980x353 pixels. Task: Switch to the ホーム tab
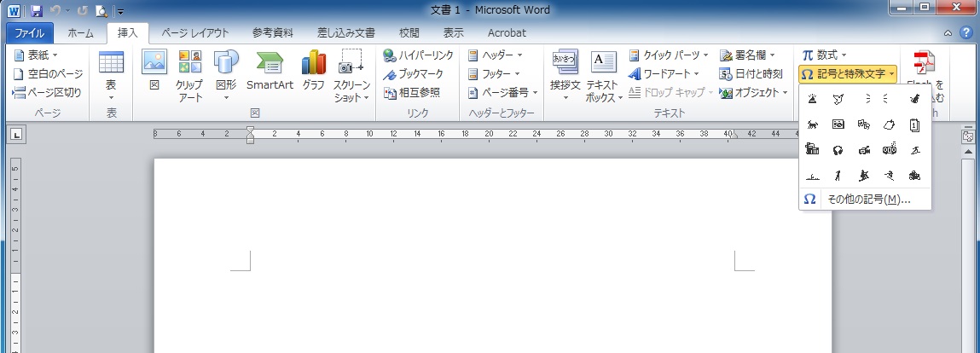[80, 33]
